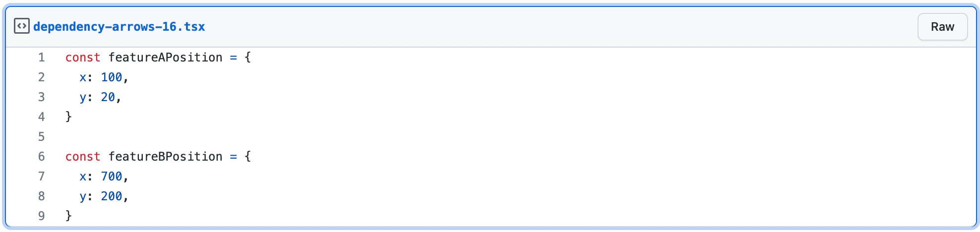Select line number 1
The width and height of the screenshot is (980, 232).
click(42, 58)
